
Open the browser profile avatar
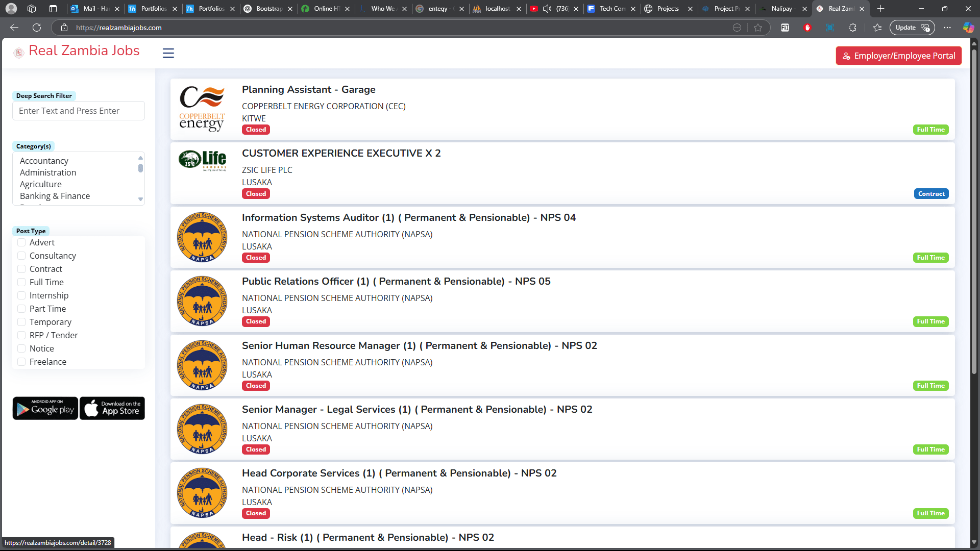click(x=11, y=9)
